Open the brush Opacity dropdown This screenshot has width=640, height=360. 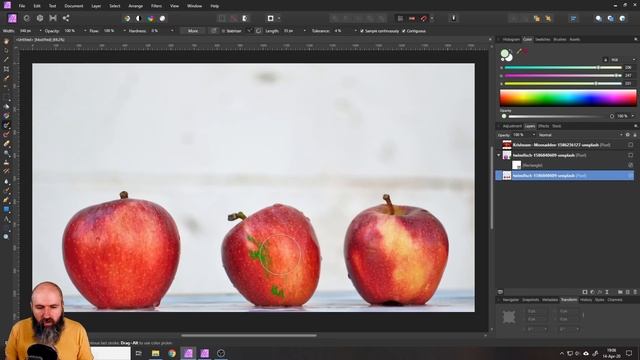tap(85, 31)
